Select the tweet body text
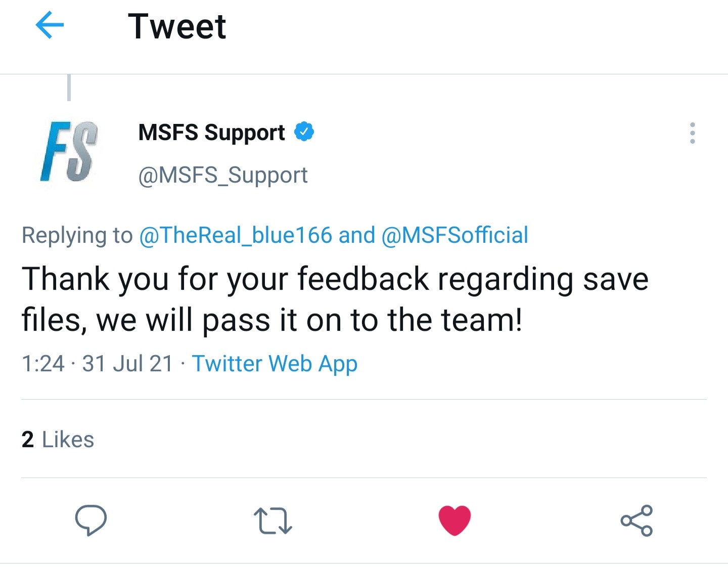The image size is (728, 568). pos(335,299)
